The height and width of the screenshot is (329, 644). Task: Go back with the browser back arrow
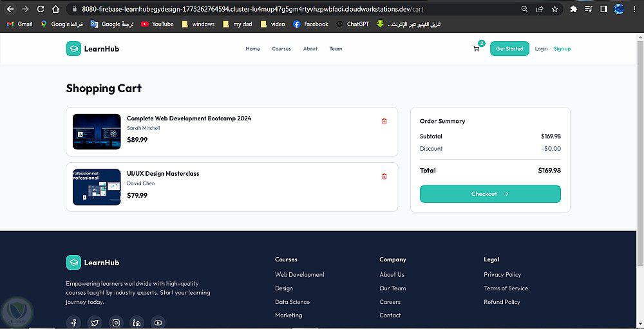(x=10, y=8)
